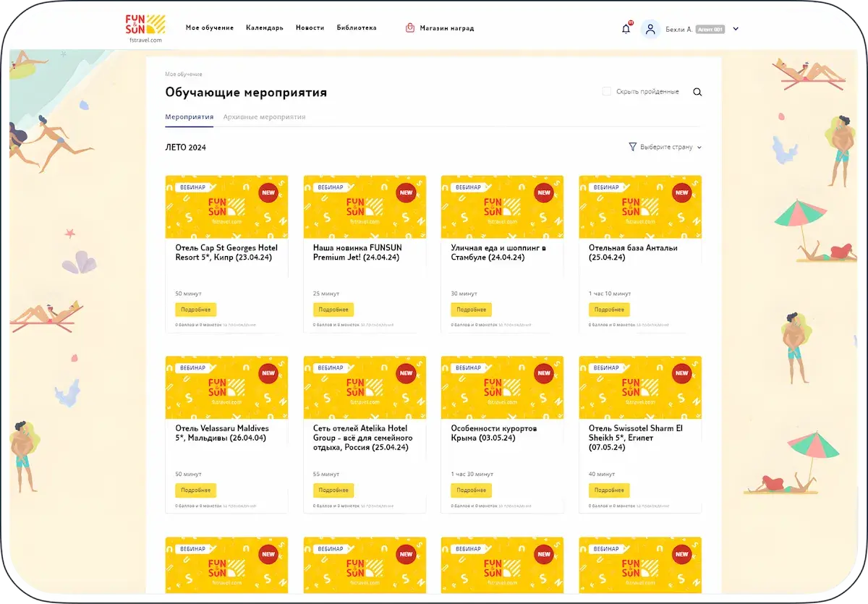The image size is (868, 604).
Task: Expand the account menu chevron beside Бехли А.
Action: pos(735,29)
